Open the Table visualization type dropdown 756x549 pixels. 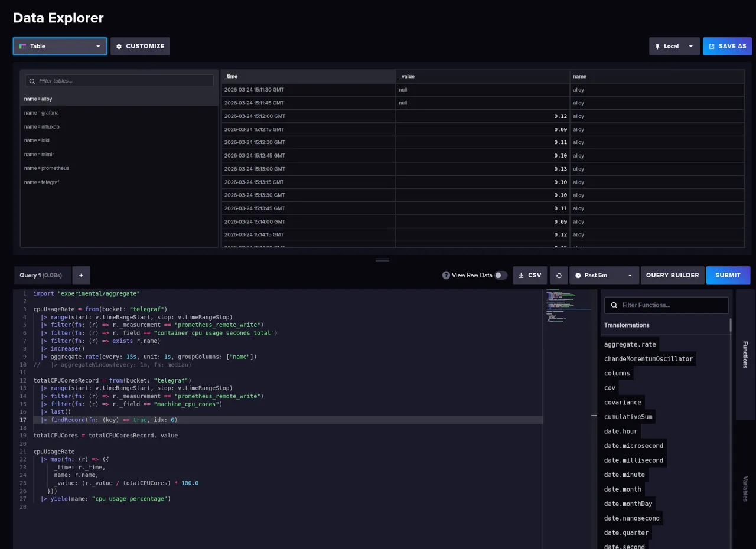pos(60,46)
